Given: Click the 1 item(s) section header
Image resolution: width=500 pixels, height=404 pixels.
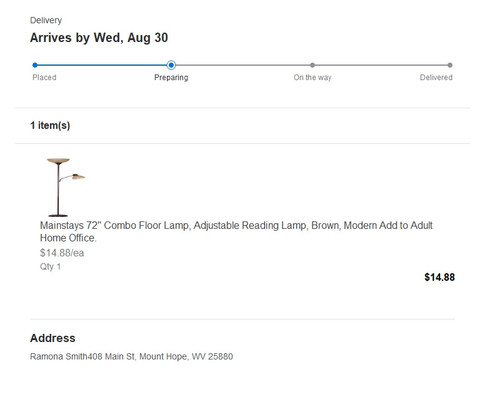Looking at the screenshot, I should pos(50,125).
